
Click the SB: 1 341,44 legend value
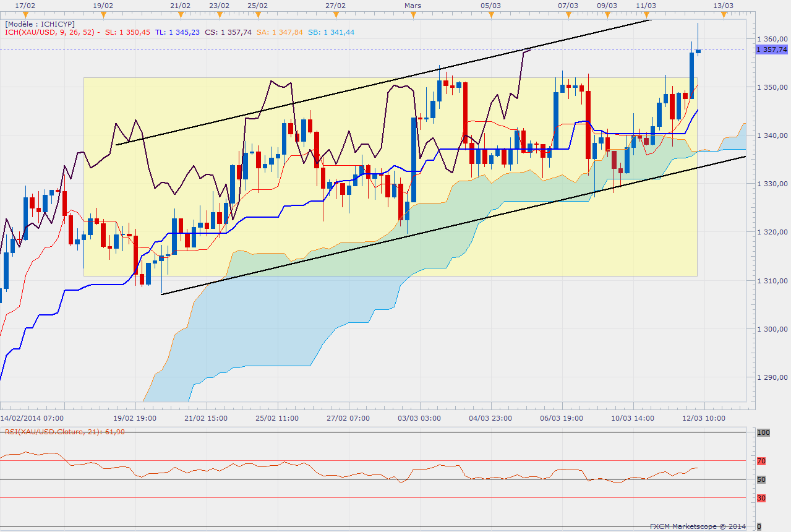[x=331, y=32]
